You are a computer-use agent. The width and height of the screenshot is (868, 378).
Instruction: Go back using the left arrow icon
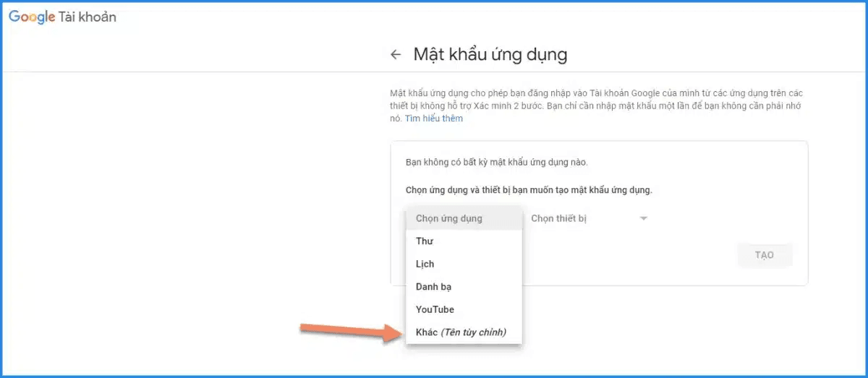[x=395, y=55]
